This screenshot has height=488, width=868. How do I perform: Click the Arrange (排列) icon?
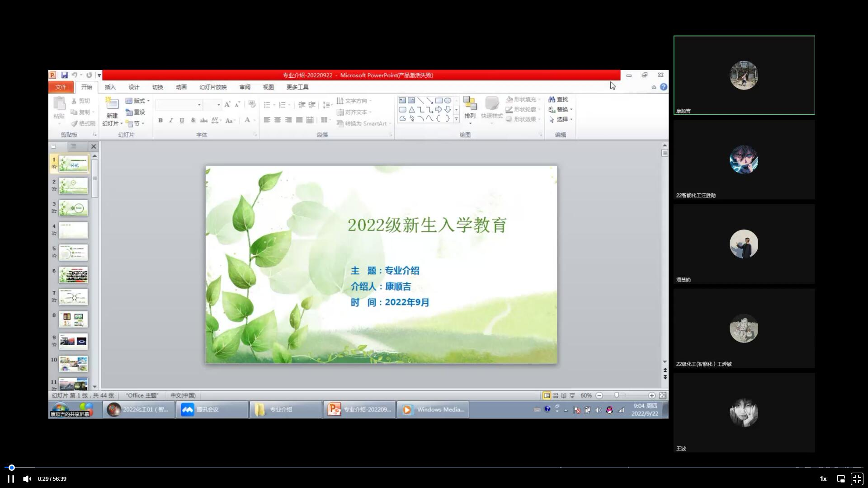point(470,104)
